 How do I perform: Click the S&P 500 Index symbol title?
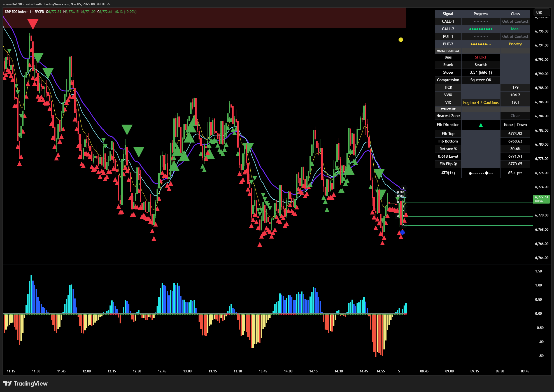tap(16, 12)
